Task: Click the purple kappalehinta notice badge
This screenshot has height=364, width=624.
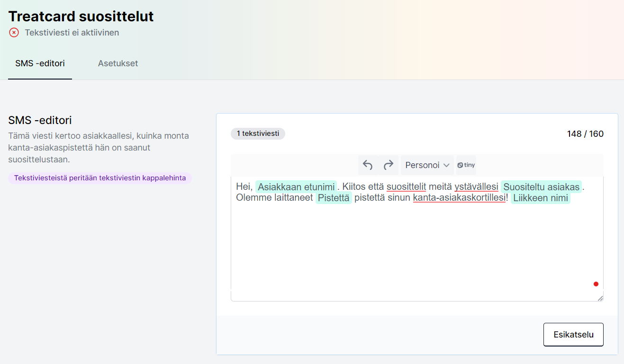Action: (100, 178)
